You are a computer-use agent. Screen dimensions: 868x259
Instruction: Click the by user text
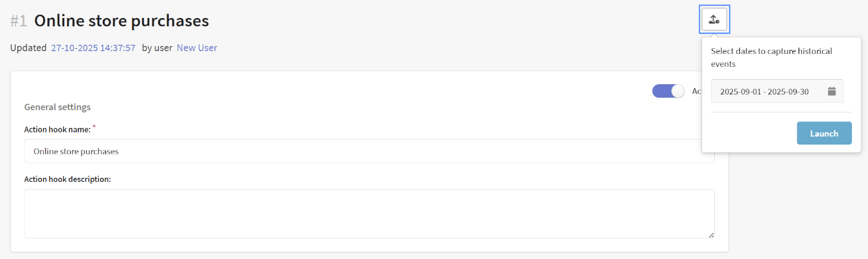click(x=157, y=48)
